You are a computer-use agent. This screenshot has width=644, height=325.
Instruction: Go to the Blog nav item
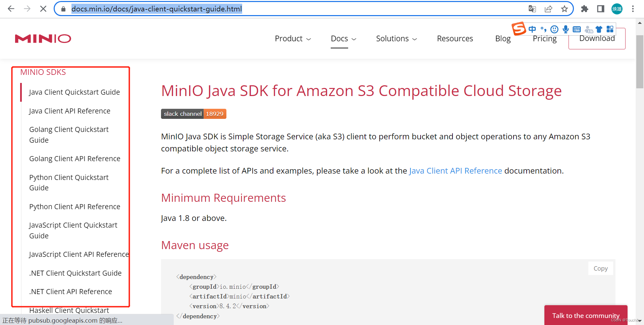[x=502, y=39]
